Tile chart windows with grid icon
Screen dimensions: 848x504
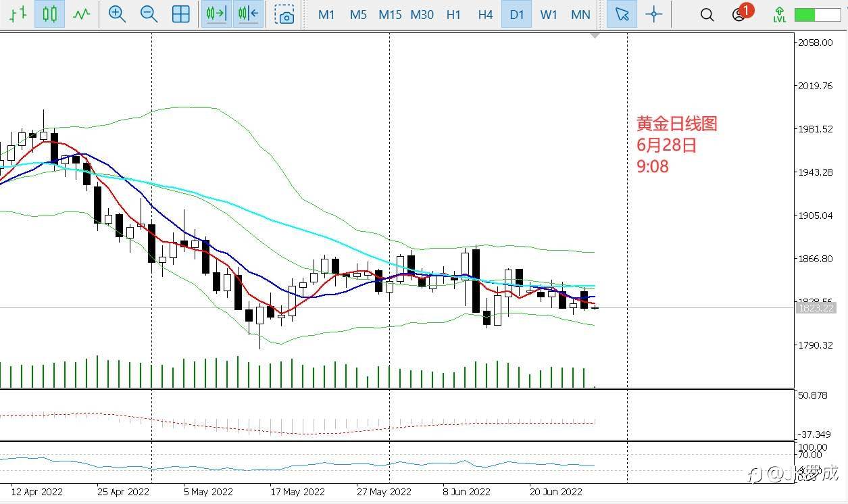coord(180,14)
